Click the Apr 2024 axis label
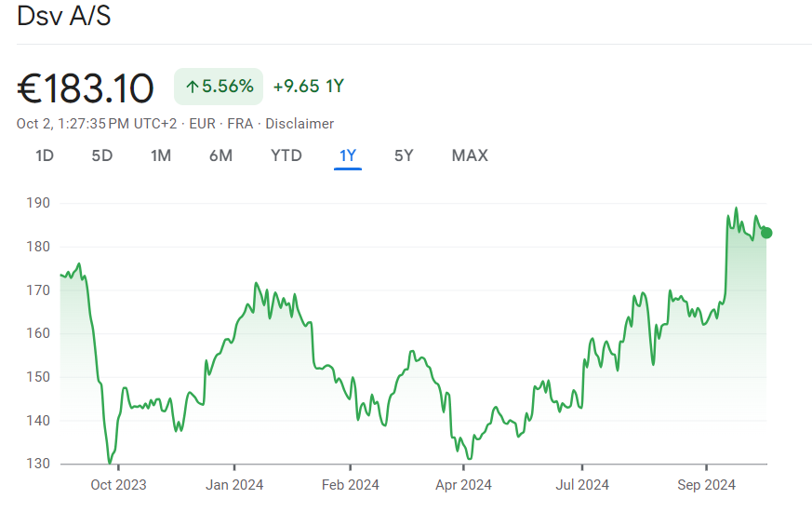 click(463, 485)
